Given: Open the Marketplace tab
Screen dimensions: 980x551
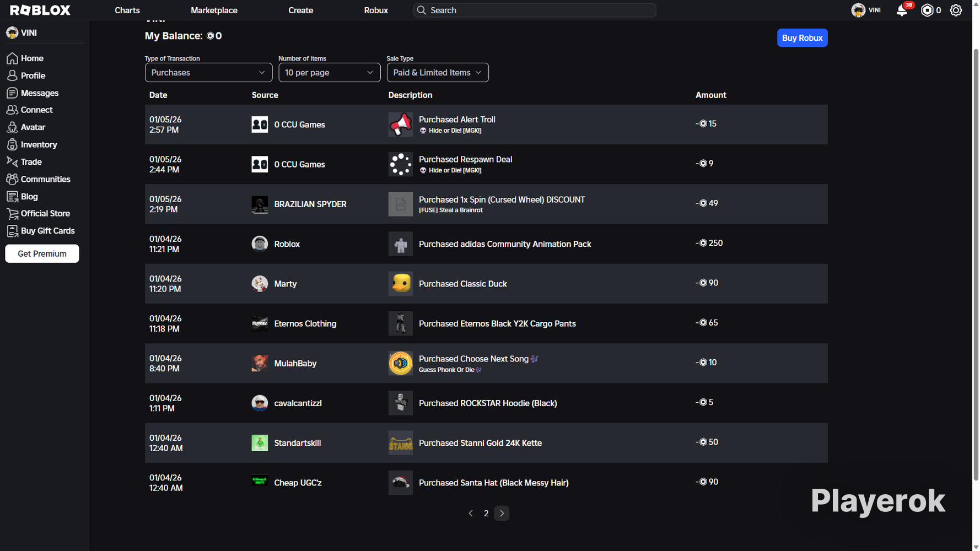Looking at the screenshot, I should pos(214,10).
